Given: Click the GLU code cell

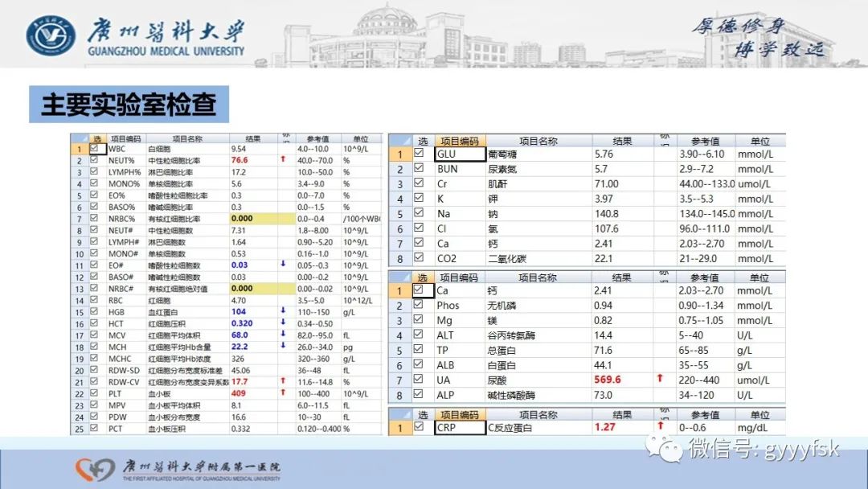Looking at the screenshot, I should (x=460, y=154).
